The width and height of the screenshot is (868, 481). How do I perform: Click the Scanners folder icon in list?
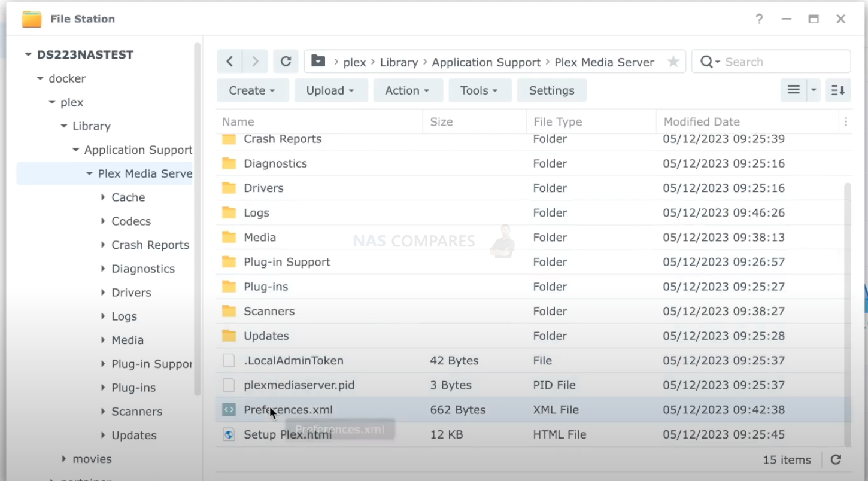point(229,311)
